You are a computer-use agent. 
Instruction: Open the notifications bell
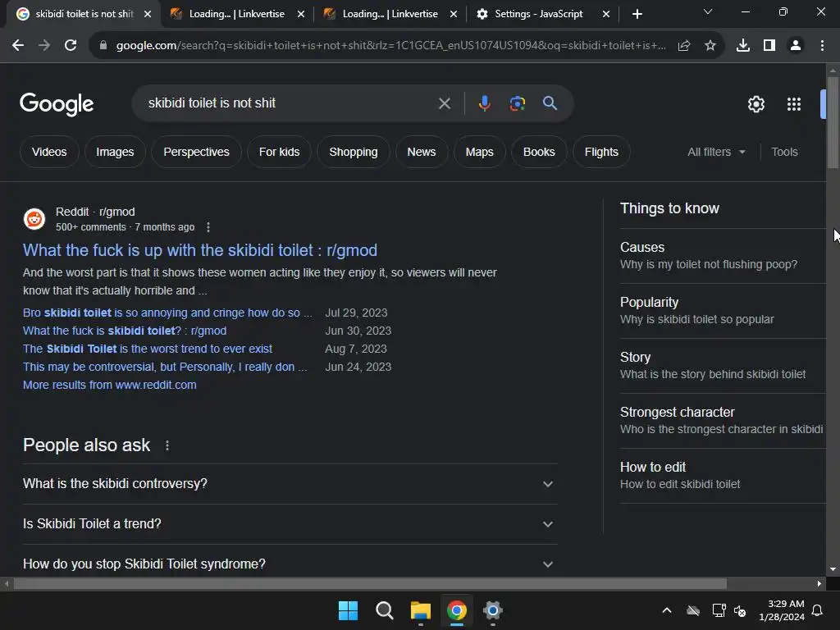(x=818, y=610)
